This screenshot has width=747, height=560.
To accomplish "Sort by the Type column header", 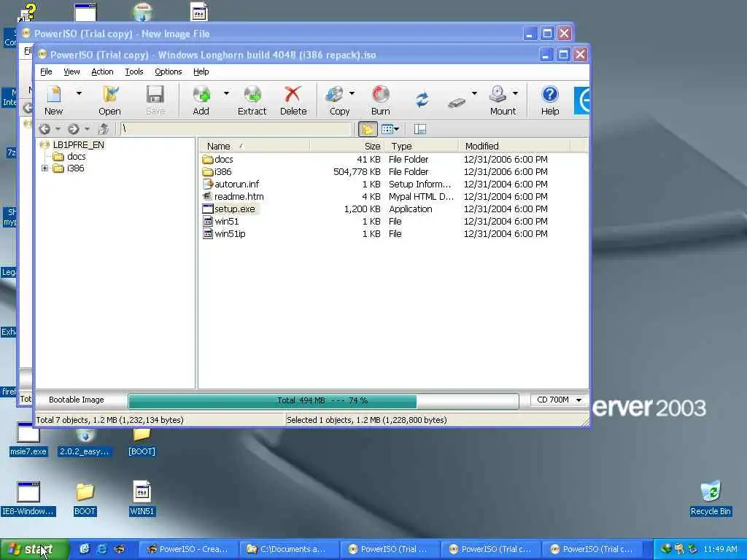I will click(422, 146).
